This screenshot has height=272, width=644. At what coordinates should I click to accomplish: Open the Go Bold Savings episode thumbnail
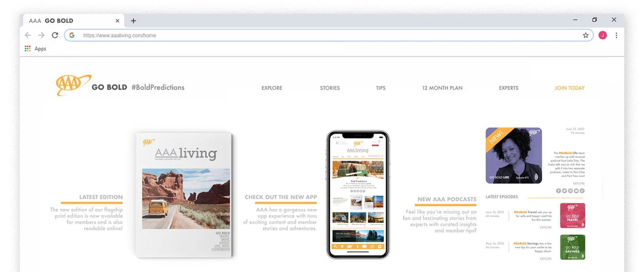coord(572,247)
